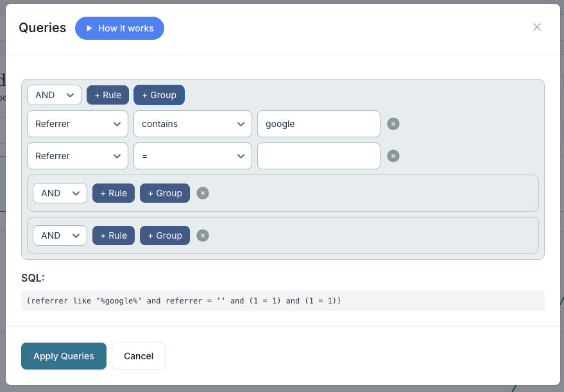Image resolution: width=564 pixels, height=392 pixels.
Task: Delete the empty Referrer equals rule
Action: coord(393,156)
